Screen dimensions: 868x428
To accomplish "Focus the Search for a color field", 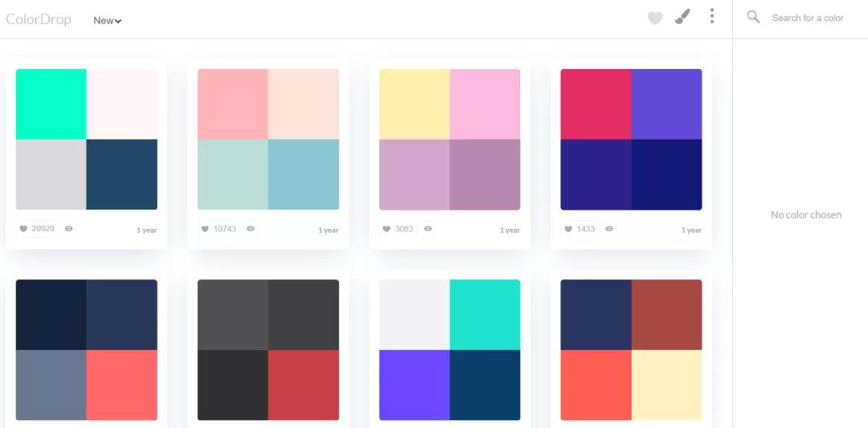I will pyautogui.click(x=808, y=18).
